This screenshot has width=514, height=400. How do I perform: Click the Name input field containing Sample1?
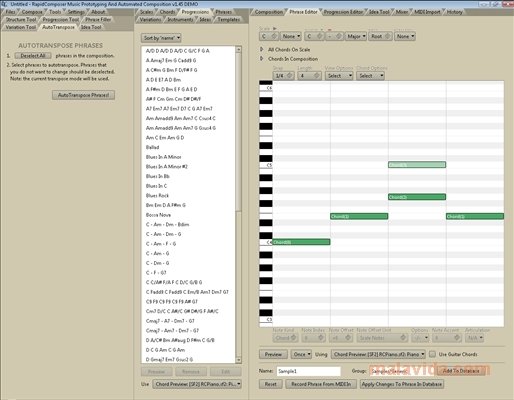(x=309, y=371)
